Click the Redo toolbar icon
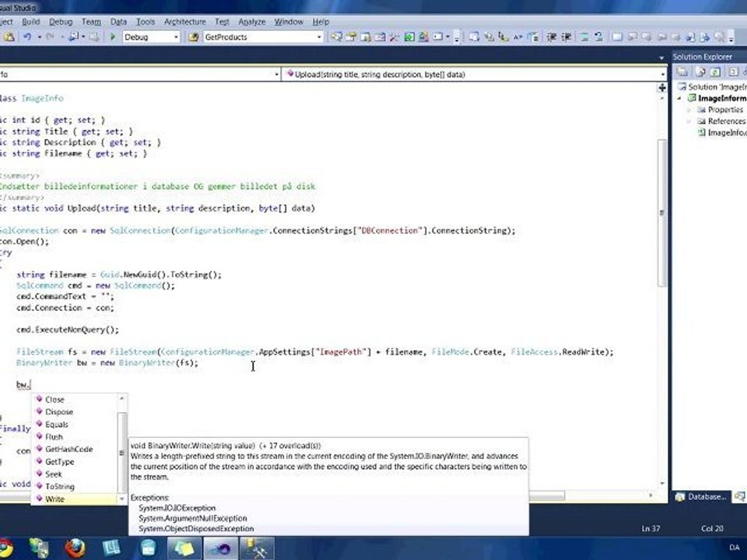 coord(50,37)
